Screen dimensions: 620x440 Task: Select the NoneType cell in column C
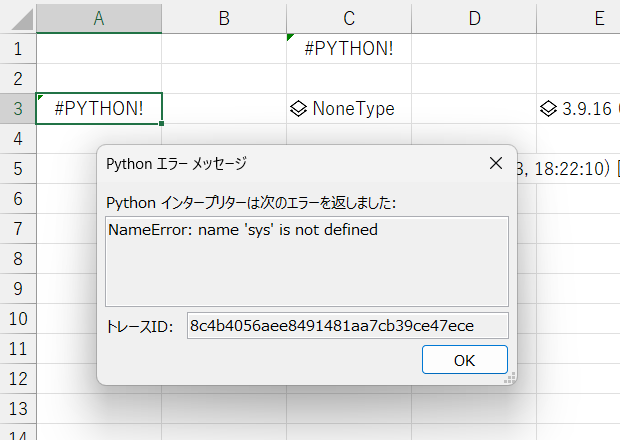click(x=349, y=108)
